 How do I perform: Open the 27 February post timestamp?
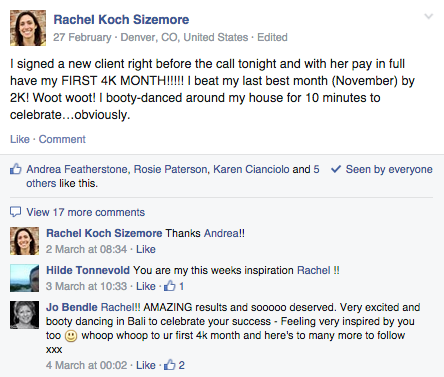(82, 37)
